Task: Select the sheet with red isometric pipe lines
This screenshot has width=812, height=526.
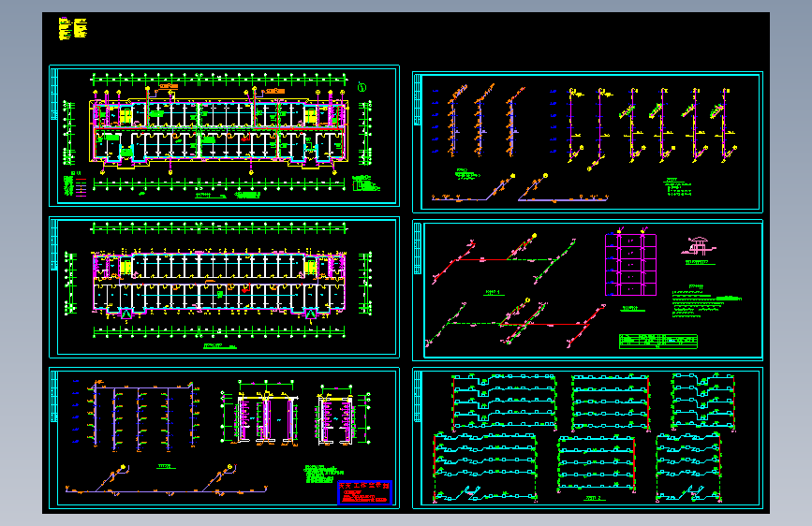Action: [x=587, y=290]
